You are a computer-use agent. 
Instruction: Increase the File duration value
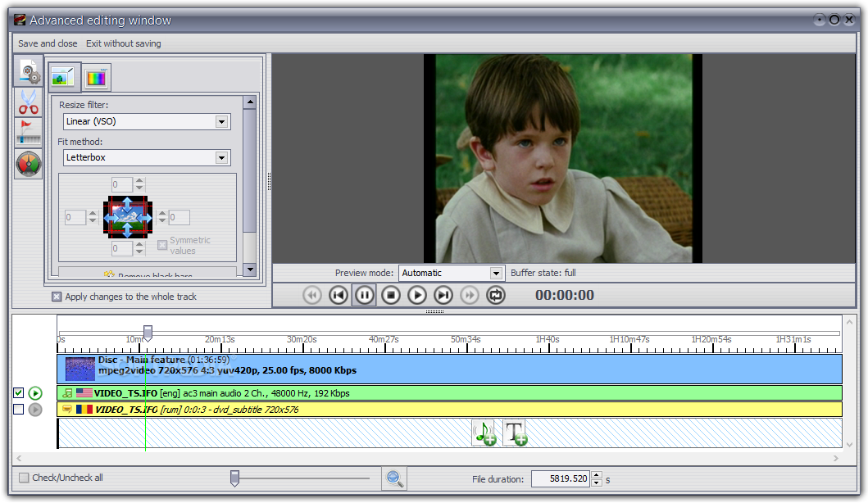pos(597,475)
